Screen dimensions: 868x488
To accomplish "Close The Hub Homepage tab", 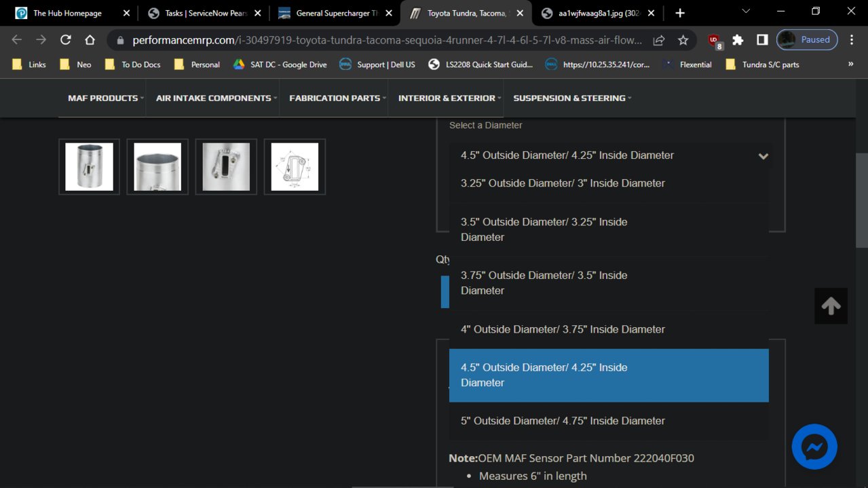I will (126, 13).
